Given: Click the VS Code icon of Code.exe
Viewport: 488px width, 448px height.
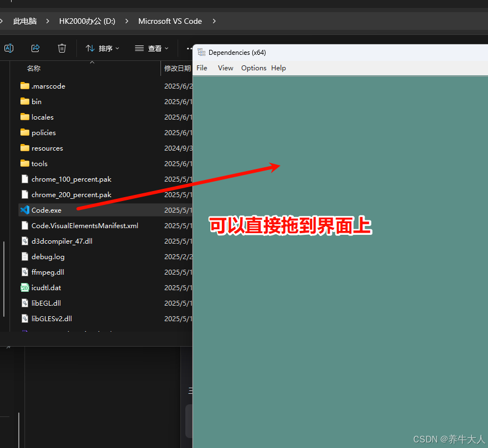Looking at the screenshot, I should point(25,210).
